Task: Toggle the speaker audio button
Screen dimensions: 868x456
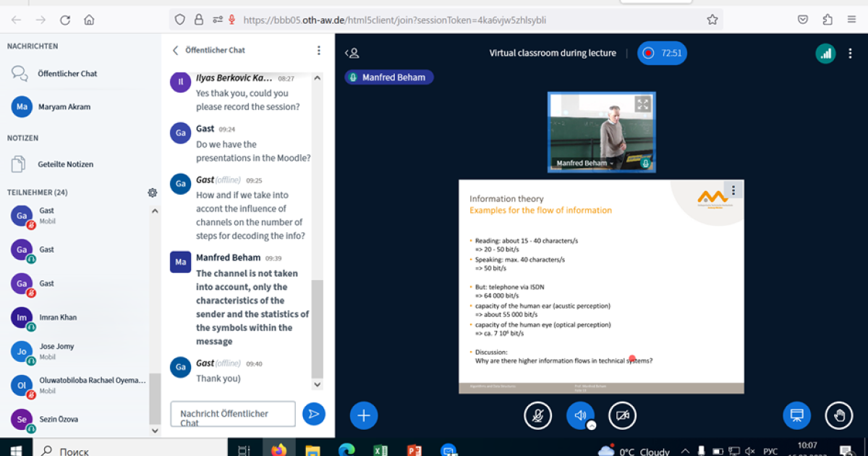Action: 579,415
